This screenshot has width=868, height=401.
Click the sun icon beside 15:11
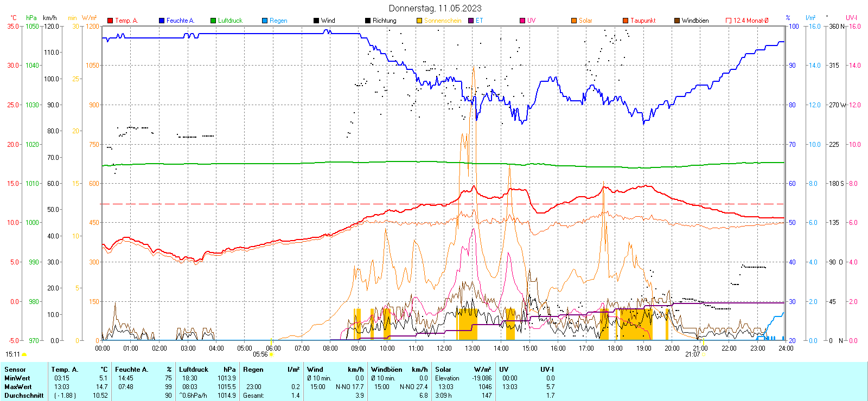tap(24, 354)
